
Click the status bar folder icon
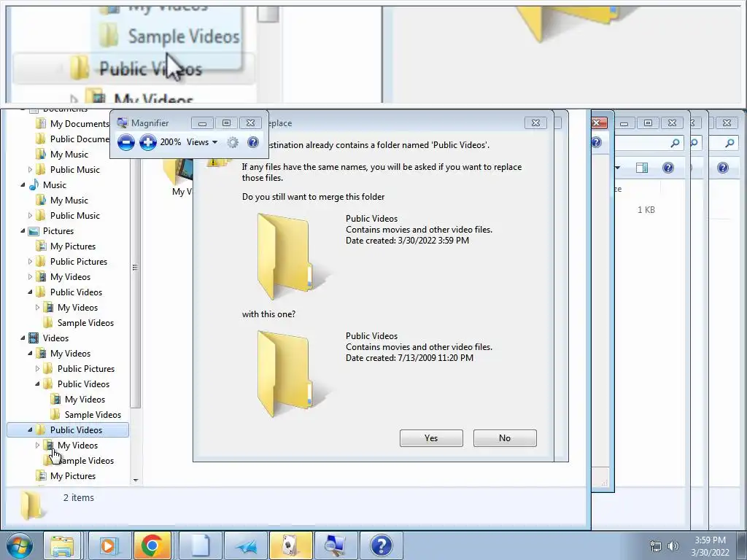32,505
